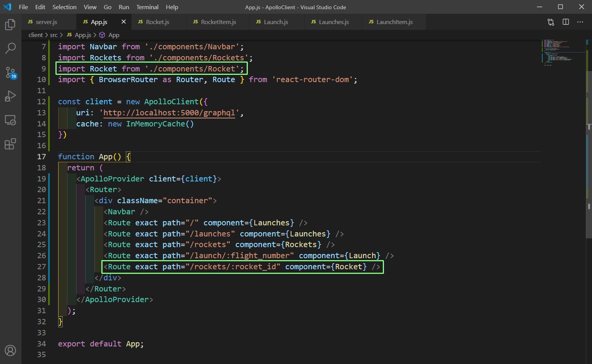The width and height of the screenshot is (592, 364).
Task: Minimize the VS Code window
Action: point(540,7)
